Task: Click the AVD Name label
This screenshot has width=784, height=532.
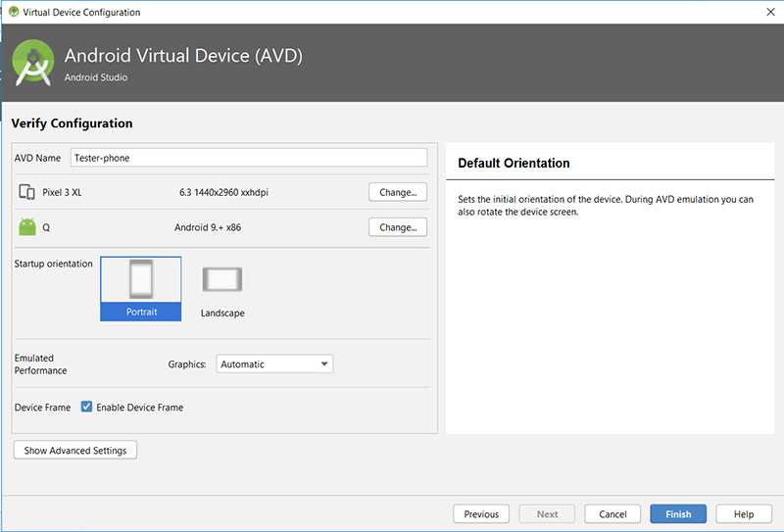Action: [37, 158]
